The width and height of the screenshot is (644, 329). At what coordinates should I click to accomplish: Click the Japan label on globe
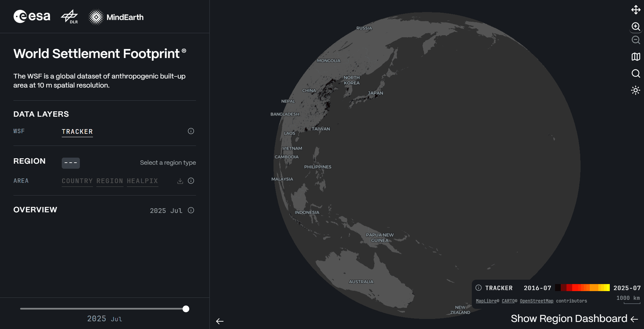pos(375,93)
